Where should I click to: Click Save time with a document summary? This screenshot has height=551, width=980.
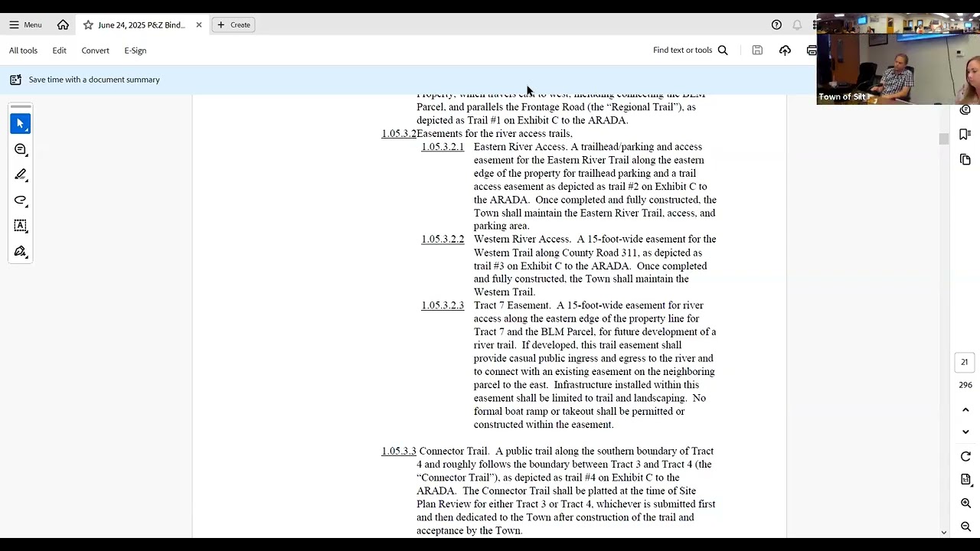94,80
